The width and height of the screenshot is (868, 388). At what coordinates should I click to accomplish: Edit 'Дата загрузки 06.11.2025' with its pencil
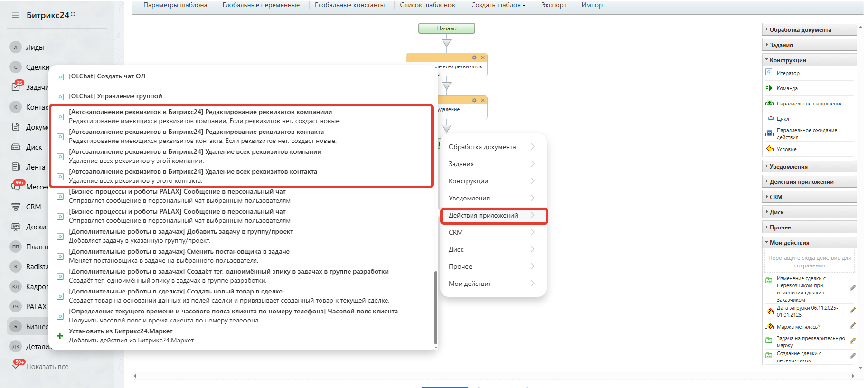coord(852,311)
